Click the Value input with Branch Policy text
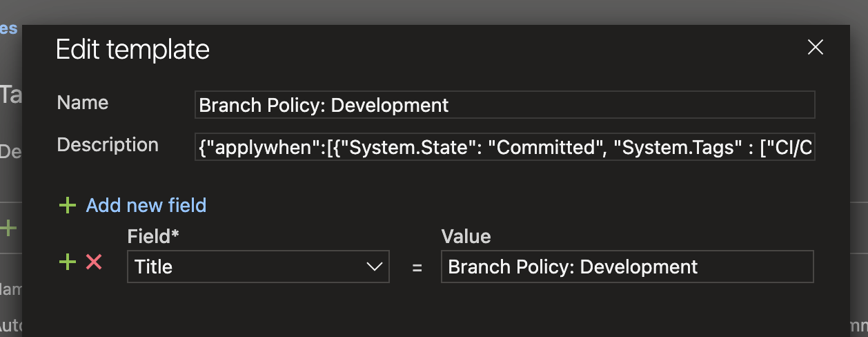Screen dimensions: 868x337 tap(627, 267)
